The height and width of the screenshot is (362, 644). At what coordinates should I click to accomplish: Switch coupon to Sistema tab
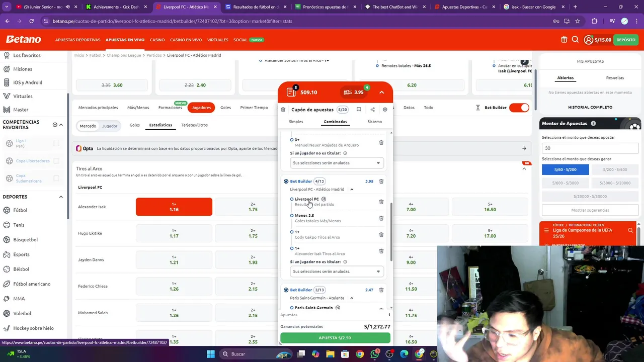pos(374,122)
